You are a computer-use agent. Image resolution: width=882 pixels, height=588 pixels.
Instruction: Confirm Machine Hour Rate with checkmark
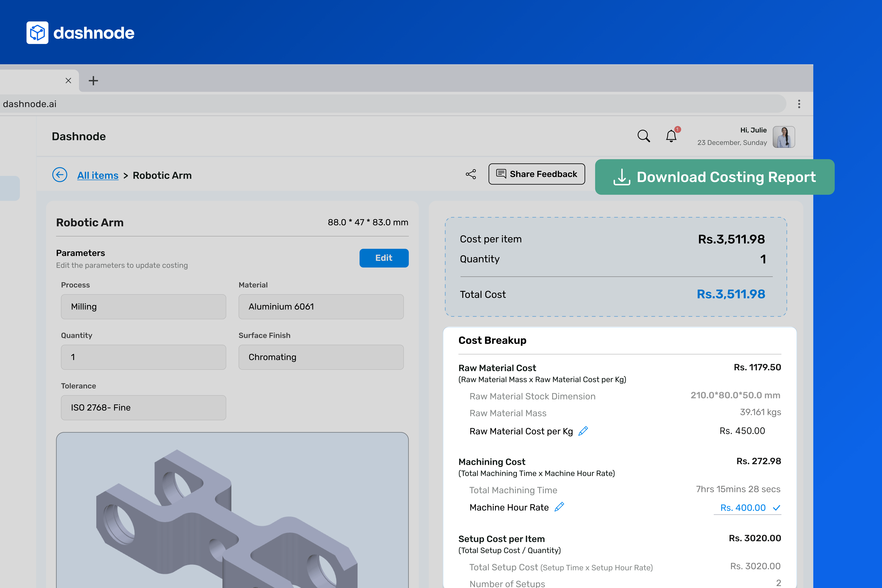pyautogui.click(x=777, y=508)
